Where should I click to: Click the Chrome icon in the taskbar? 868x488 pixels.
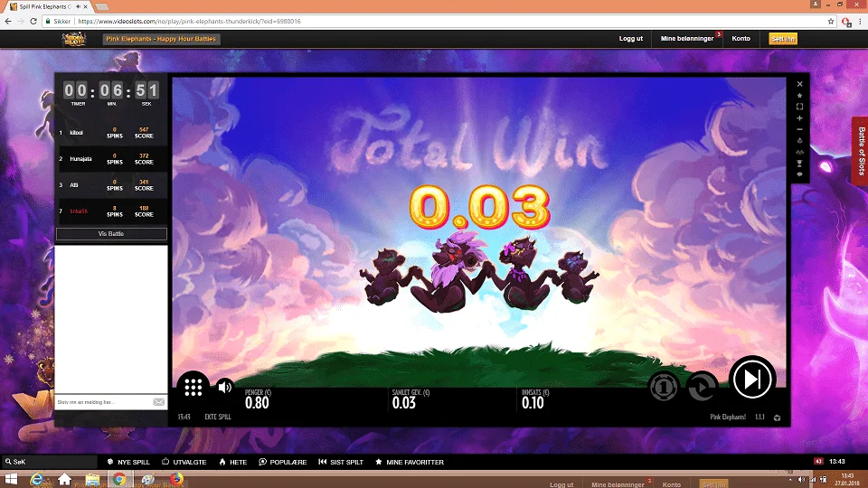(x=118, y=479)
